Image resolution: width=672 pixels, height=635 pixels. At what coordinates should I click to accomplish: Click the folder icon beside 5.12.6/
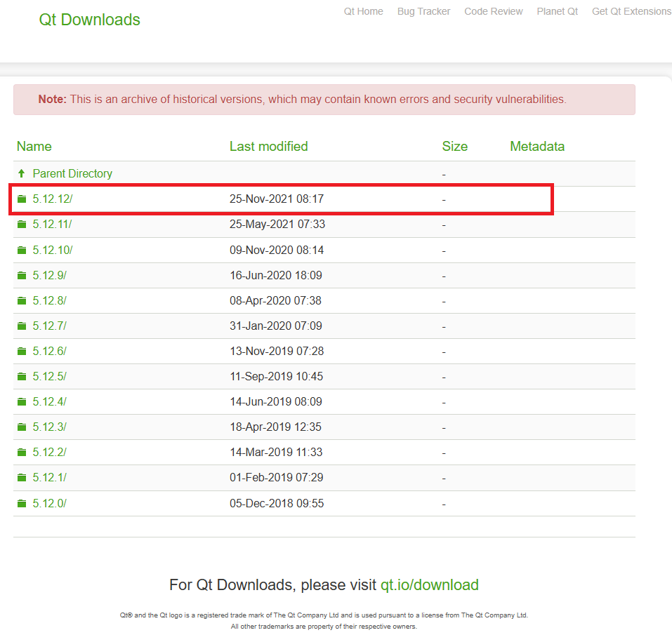click(x=22, y=351)
